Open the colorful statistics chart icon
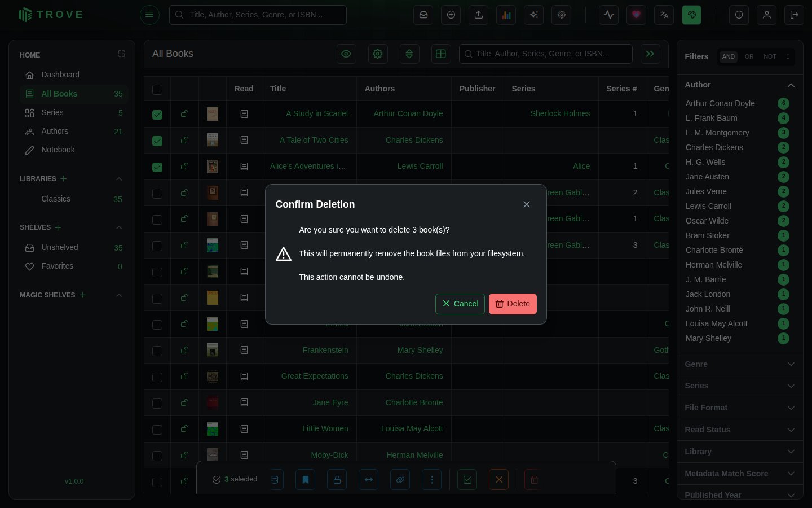 [506, 15]
